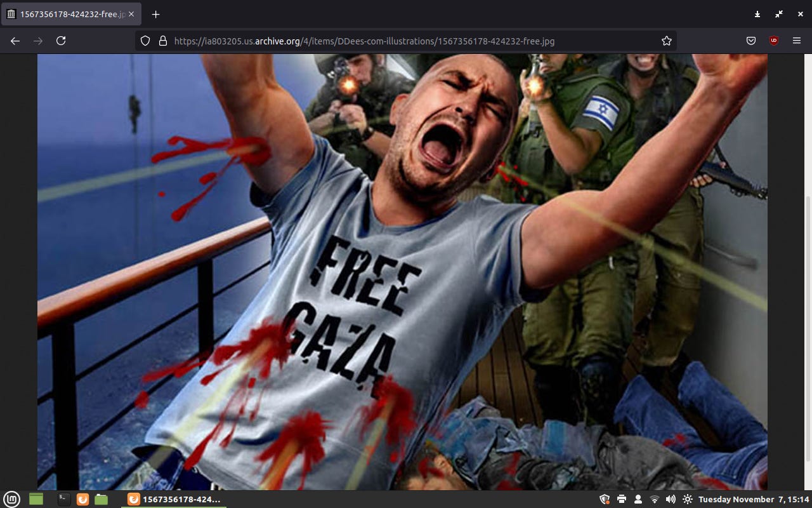The width and height of the screenshot is (812, 508).
Task: Go back to the previous page
Action: point(15,41)
